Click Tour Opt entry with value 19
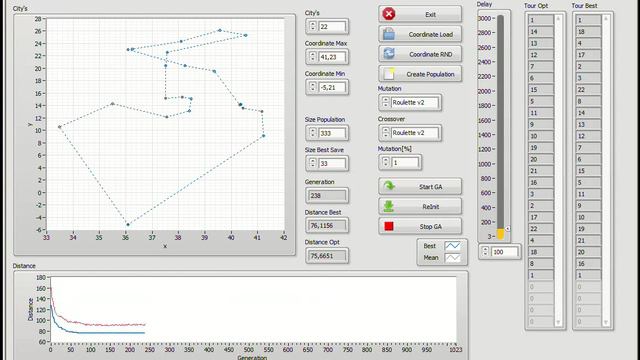Viewport: 640px width, 360px height. 540,147
